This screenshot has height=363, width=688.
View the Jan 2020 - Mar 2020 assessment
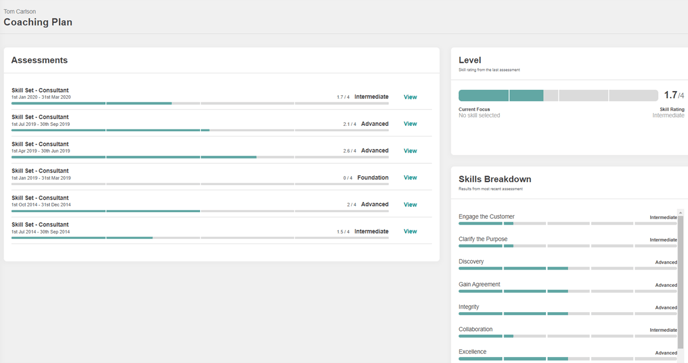[410, 97]
